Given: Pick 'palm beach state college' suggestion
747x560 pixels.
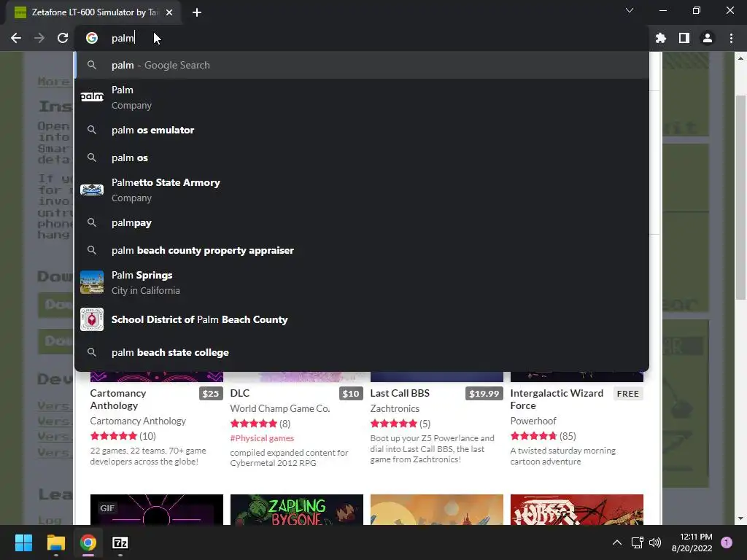Looking at the screenshot, I should [x=362, y=352].
